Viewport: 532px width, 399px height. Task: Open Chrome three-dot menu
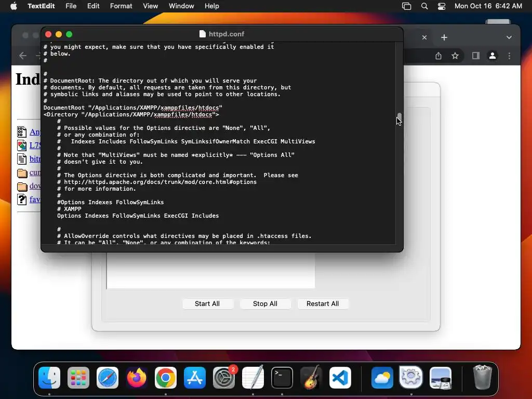tap(509, 56)
